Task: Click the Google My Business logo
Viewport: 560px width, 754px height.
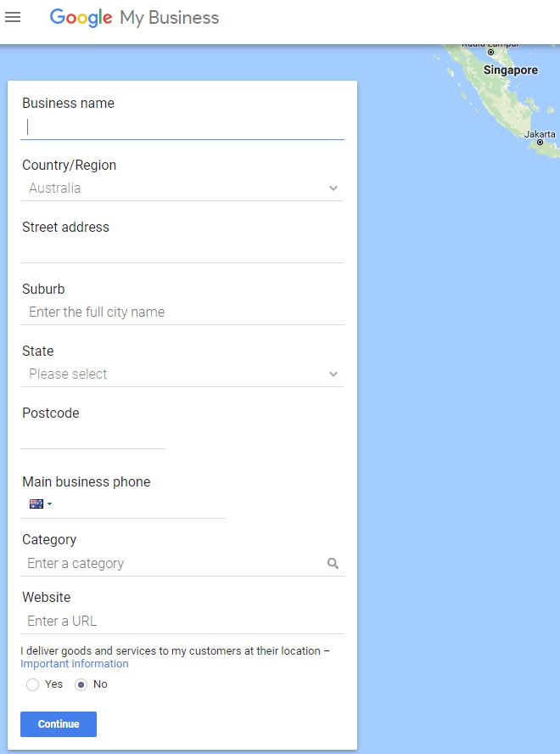Action: click(134, 18)
